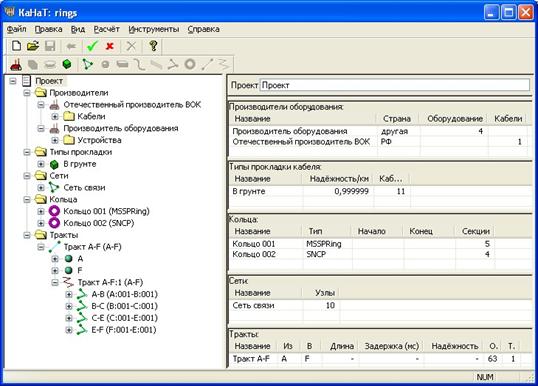Click the Страна column header

tap(397, 119)
